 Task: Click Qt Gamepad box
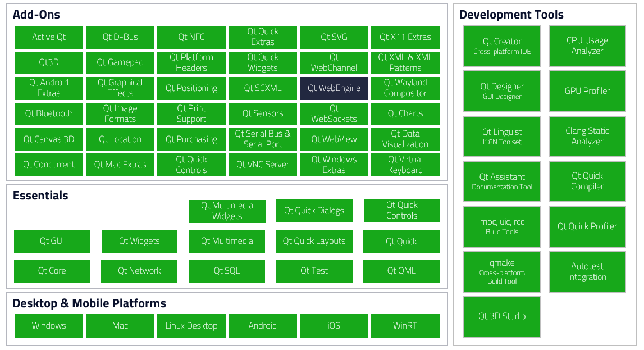point(120,62)
